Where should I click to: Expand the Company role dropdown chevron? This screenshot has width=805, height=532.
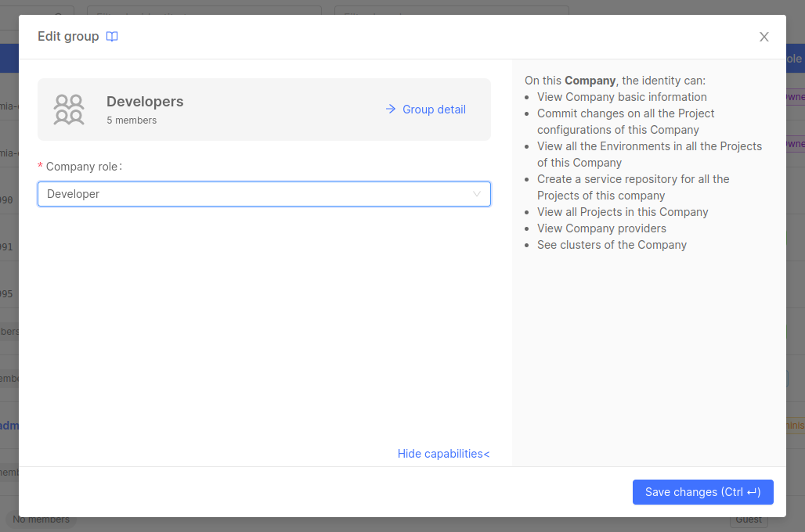click(477, 194)
